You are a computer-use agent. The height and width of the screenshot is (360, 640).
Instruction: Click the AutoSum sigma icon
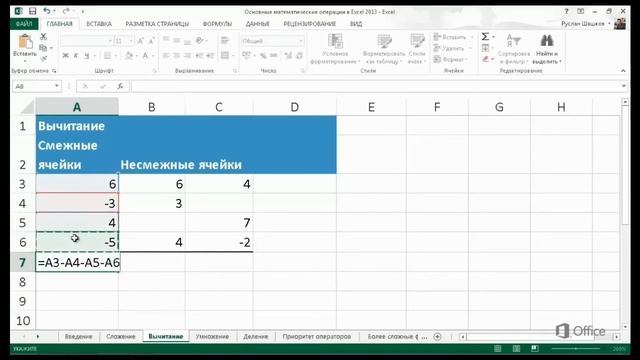(x=485, y=37)
